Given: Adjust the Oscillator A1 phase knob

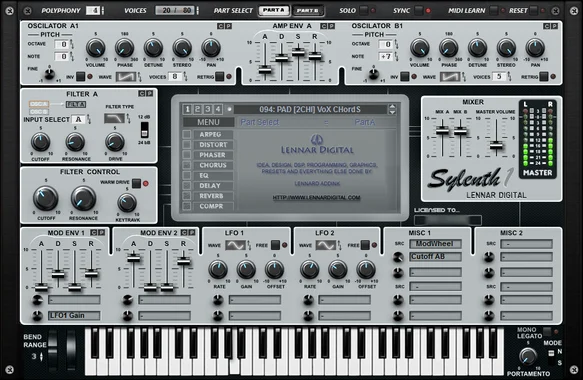Looking at the screenshot, I should pos(125,48).
